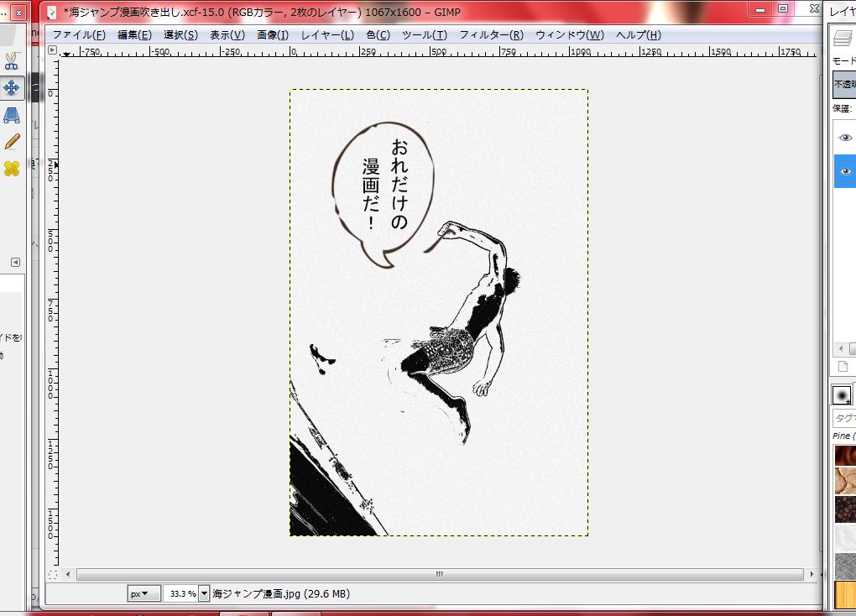This screenshot has height=616, width=856.
Task: Toggle Quick Mask at the canvas bottom-left corner
Action: click(x=53, y=574)
